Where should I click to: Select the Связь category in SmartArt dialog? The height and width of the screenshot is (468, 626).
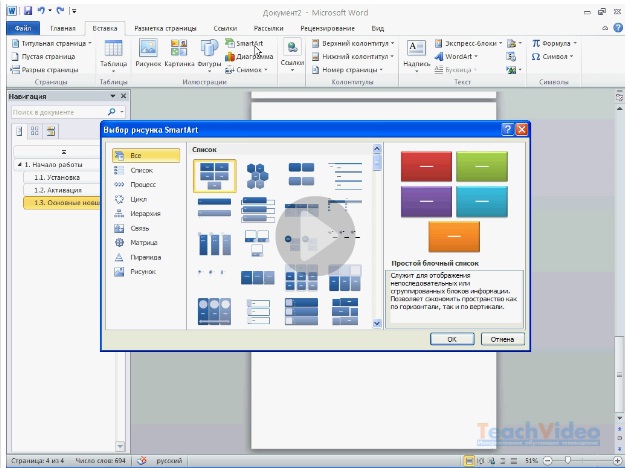point(146,228)
